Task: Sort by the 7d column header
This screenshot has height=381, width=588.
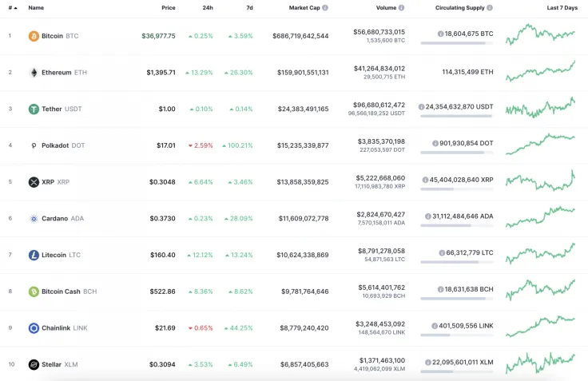Action: (x=249, y=7)
